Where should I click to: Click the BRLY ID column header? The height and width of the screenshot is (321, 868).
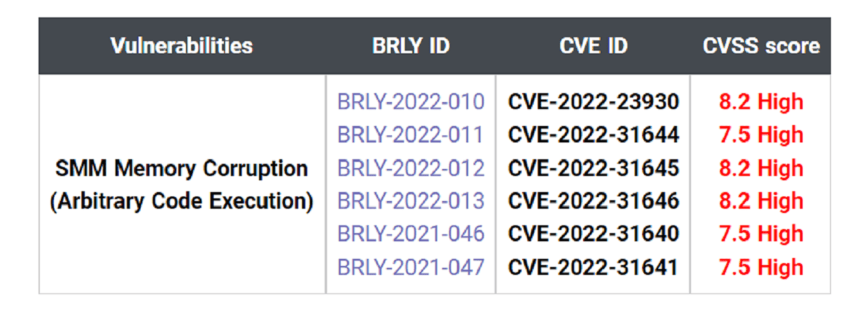pos(411,46)
